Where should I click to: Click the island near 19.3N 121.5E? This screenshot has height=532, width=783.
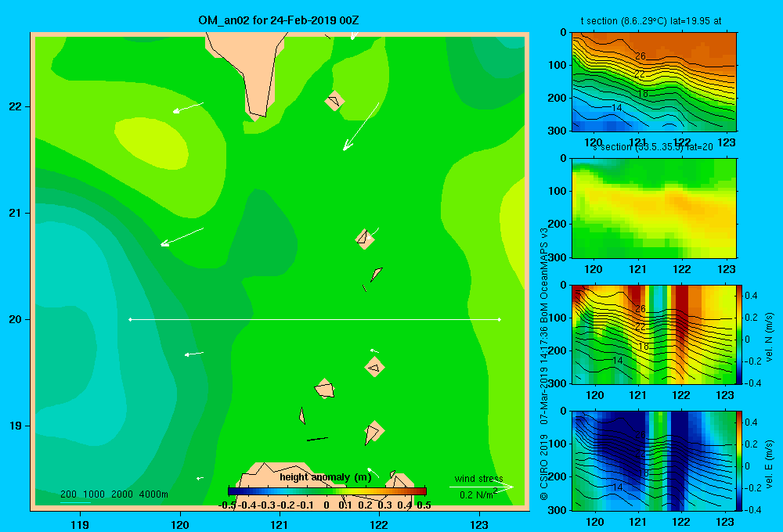pyautogui.click(x=325, y=389)
